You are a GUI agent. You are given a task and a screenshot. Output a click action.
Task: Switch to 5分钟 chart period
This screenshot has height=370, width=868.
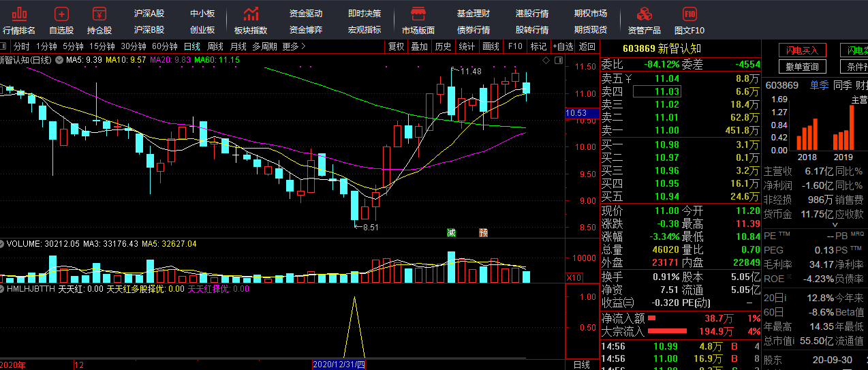(73, 46)
